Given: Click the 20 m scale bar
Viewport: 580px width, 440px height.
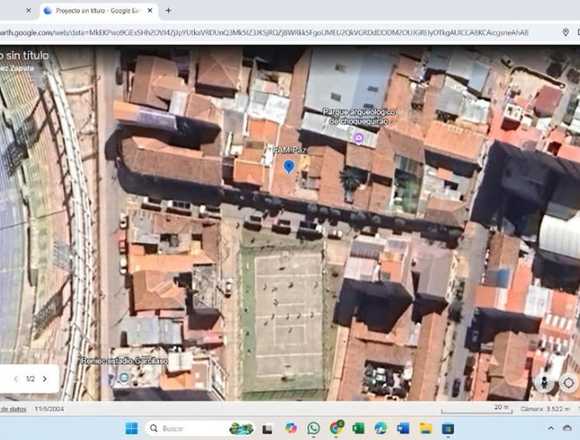Looking at the screenshot, I should (477, 409).
